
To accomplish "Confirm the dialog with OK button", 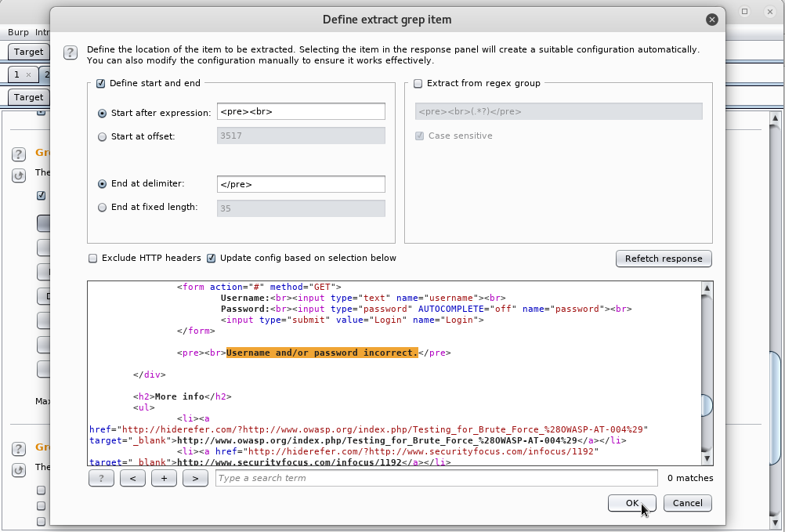I will coord(631,503).
